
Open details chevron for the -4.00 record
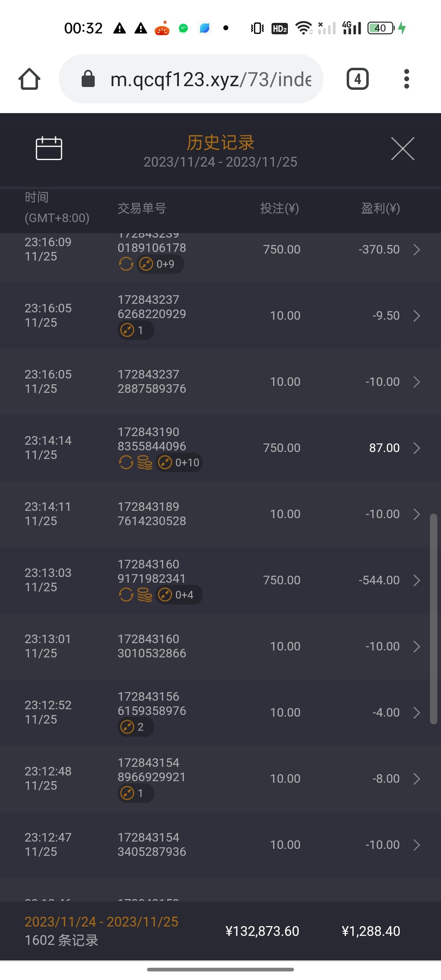tap(416, 713)
